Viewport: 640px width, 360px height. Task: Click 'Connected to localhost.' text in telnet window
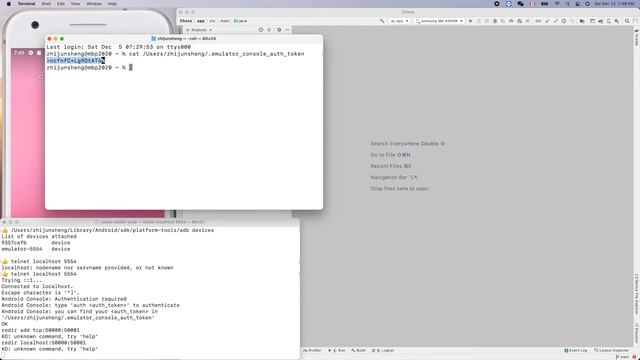pyautogui.click(x=37, y=286)
